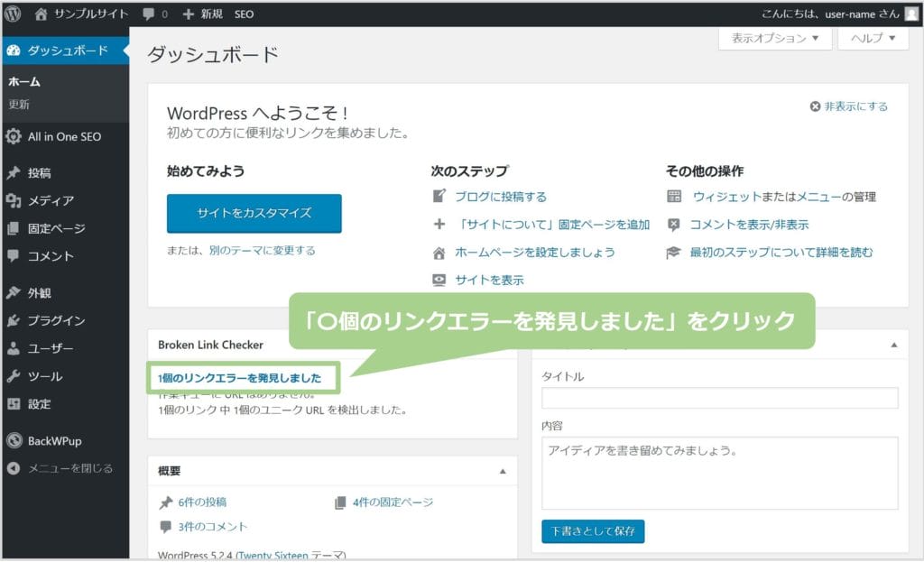Select 更新 in the dashboard submenu
The width and height of the screenshot is (924, 562).
tap(19, 105)
